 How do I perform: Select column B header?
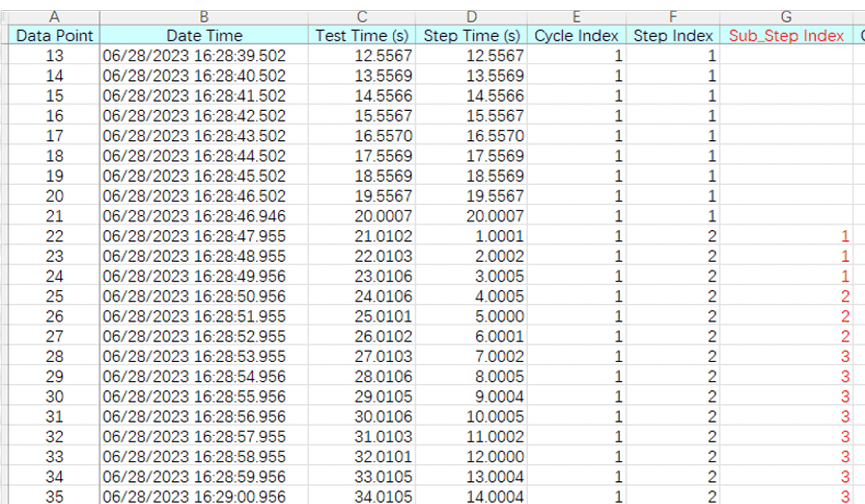(204, 17)
